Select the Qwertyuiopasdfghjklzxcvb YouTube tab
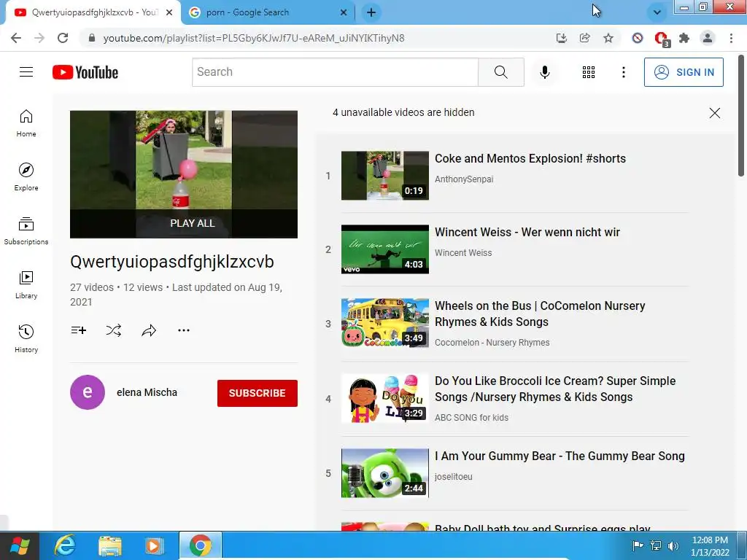This screenshot has width=747, height=560. pyautogui.click(x=91, y=12)
